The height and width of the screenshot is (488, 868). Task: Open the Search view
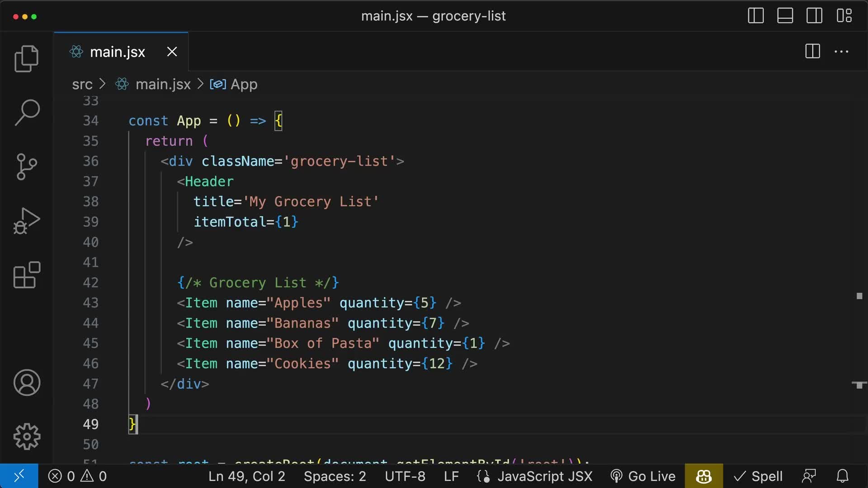[26, 113]
